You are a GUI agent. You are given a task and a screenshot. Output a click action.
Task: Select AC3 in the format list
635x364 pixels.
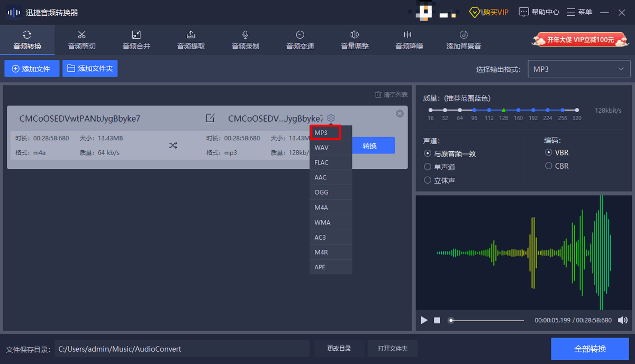tap(331, 237)
